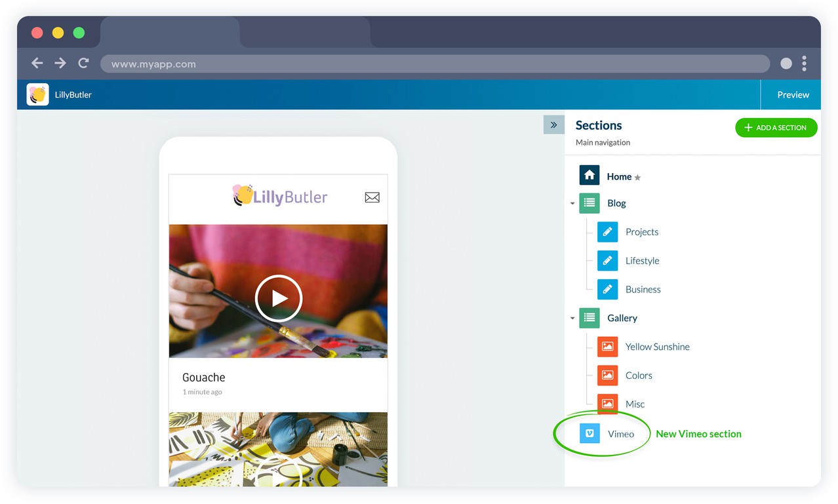Click the yellow window minimize dot
This screenshot has width=838, height=504.
click(58, 33)
